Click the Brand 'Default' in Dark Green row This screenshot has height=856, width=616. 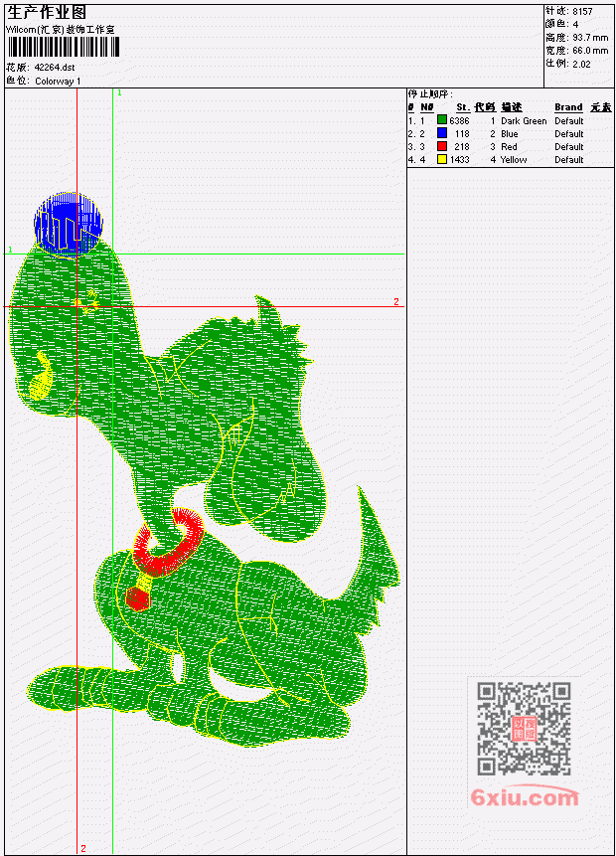[569, 120]
